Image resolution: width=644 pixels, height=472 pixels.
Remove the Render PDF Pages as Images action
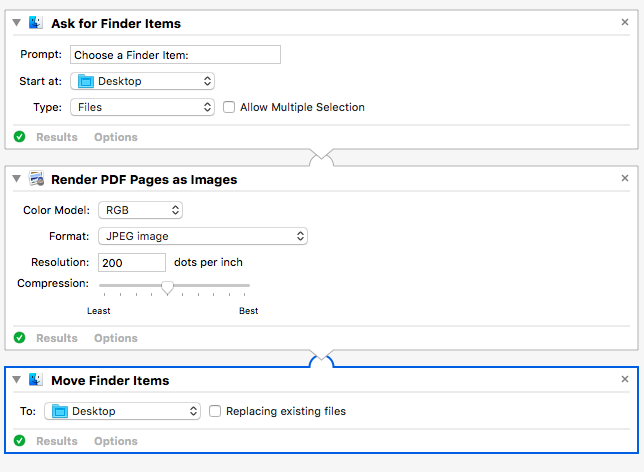coord(625,180)
